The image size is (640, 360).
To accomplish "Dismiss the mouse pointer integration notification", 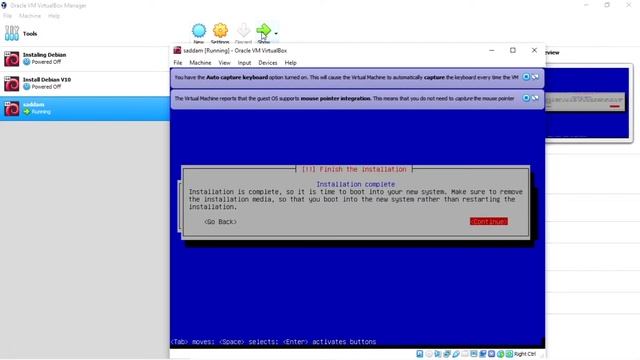I will pyautogui.click(x=526, y=98).
